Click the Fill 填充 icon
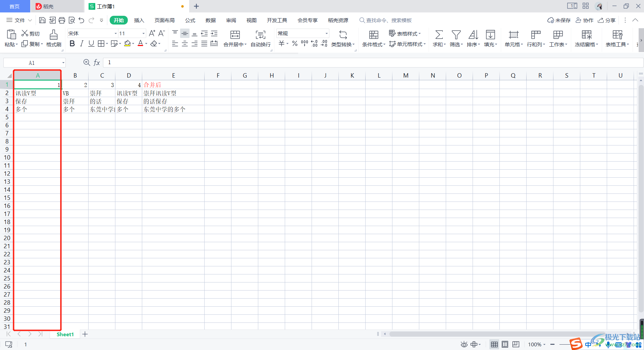Image resolution: width=644 pixels, height=350 pixels. click(x=490, y=35)
